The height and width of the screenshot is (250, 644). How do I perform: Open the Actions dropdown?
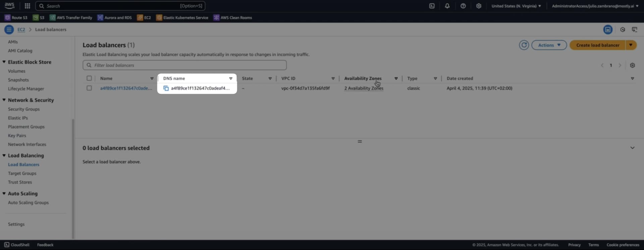pyautogui.click(x=549, y=45)
